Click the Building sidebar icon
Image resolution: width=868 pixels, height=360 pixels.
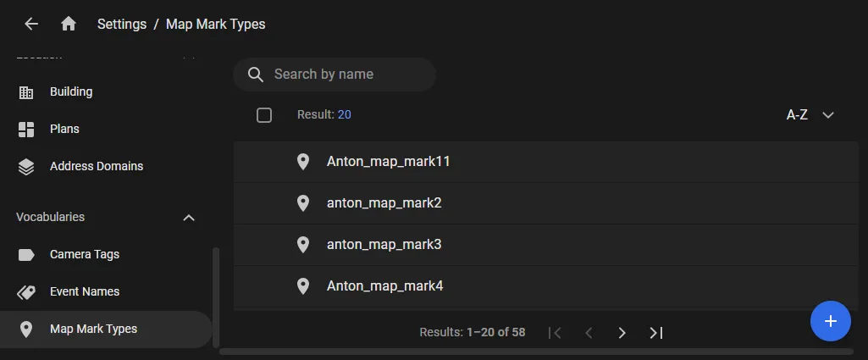click(x=26, y=92)
